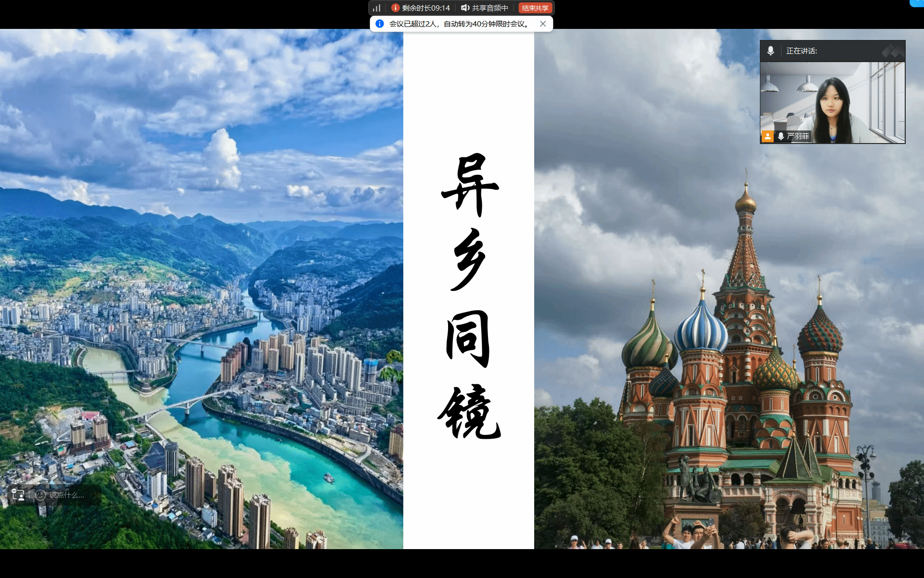
Task: Click the danmaku participant icon at bottom left
Action: (x=18, y=495)
